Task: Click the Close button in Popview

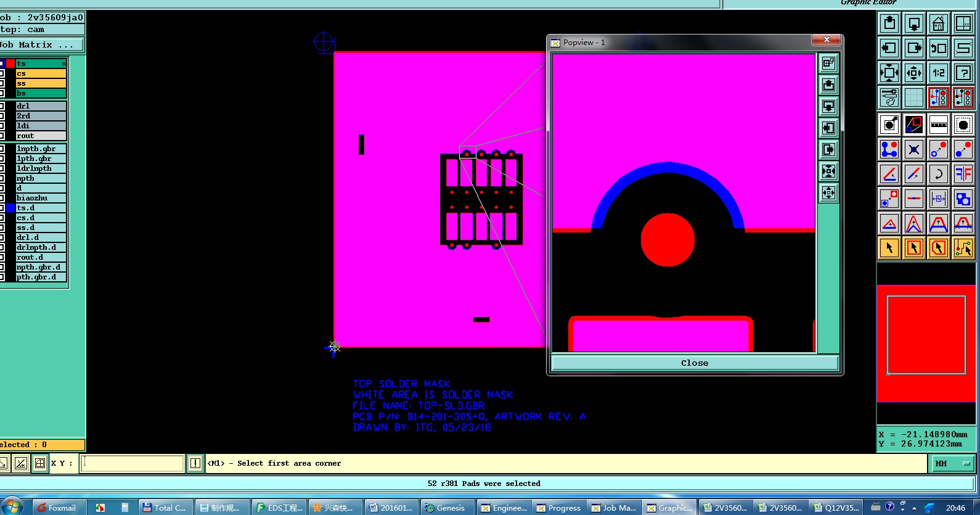Action: point(695,363)
